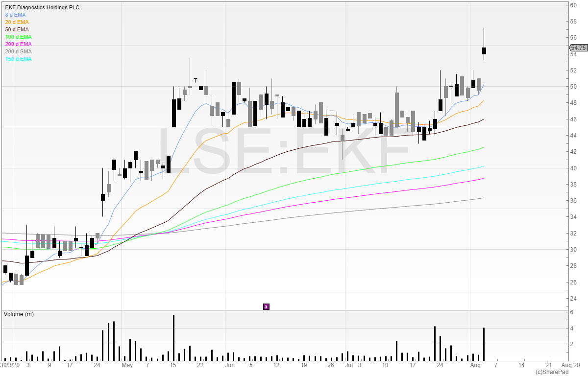The width and height of the screenshot is (588, 376).
Task: Click the Aug 20 date axis label
Action: coord(570,365)
